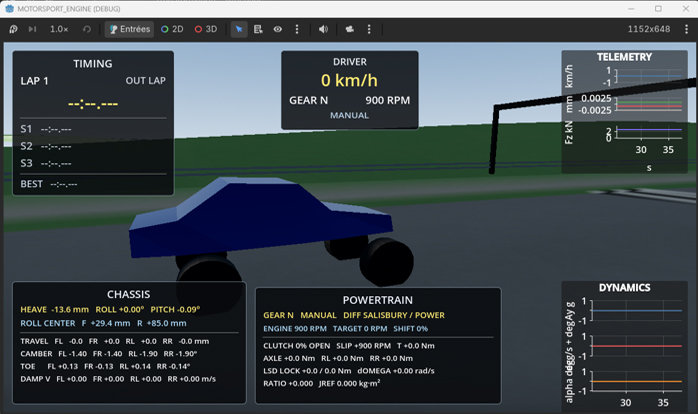Mute the game audio with the speaker icon
Screen dimensions: 698x414
[323, 29]
